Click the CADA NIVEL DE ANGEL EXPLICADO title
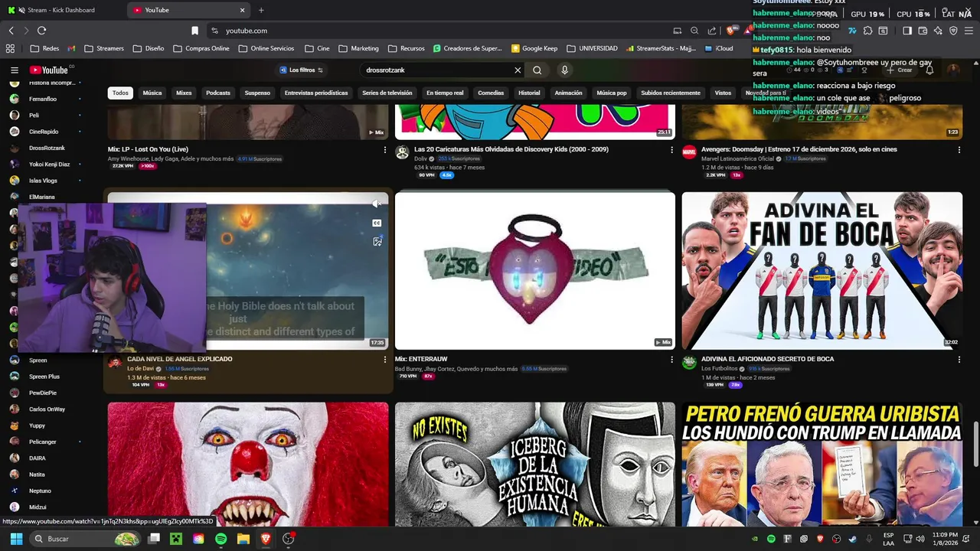 click(x=180, y=359)
